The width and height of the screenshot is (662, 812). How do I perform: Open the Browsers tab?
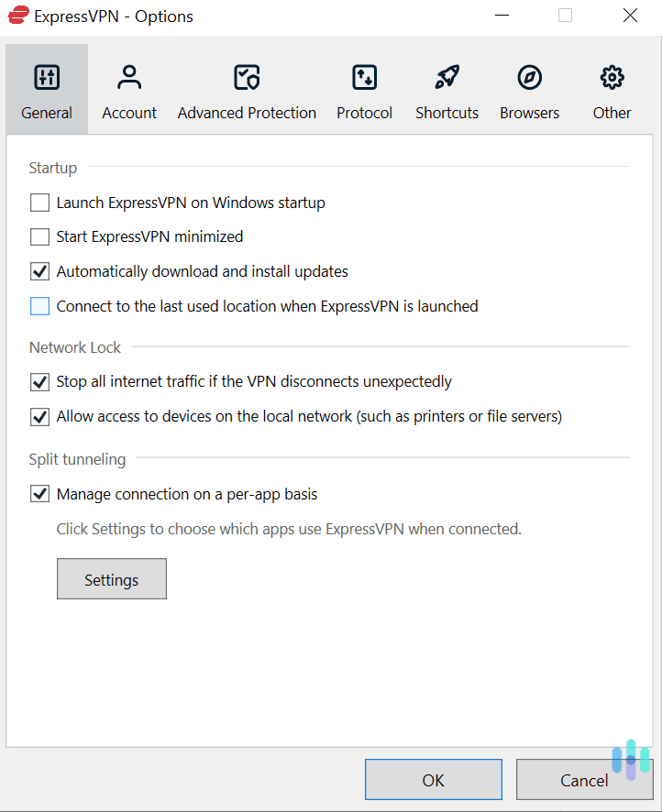(529, 89)
